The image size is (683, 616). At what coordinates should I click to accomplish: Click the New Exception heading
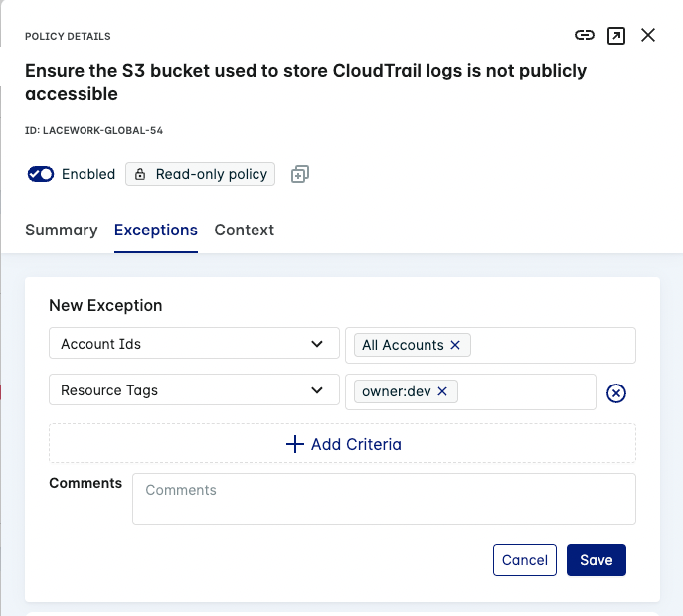coord(105,305)
